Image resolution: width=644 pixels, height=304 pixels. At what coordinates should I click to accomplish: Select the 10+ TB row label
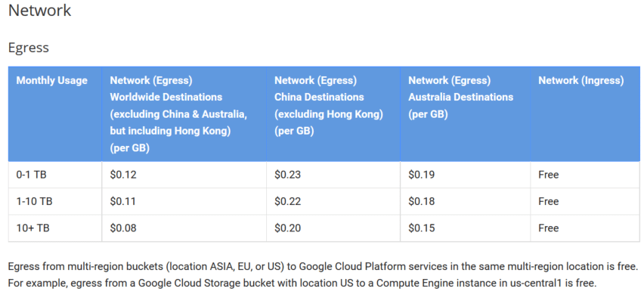pos(33,228)
